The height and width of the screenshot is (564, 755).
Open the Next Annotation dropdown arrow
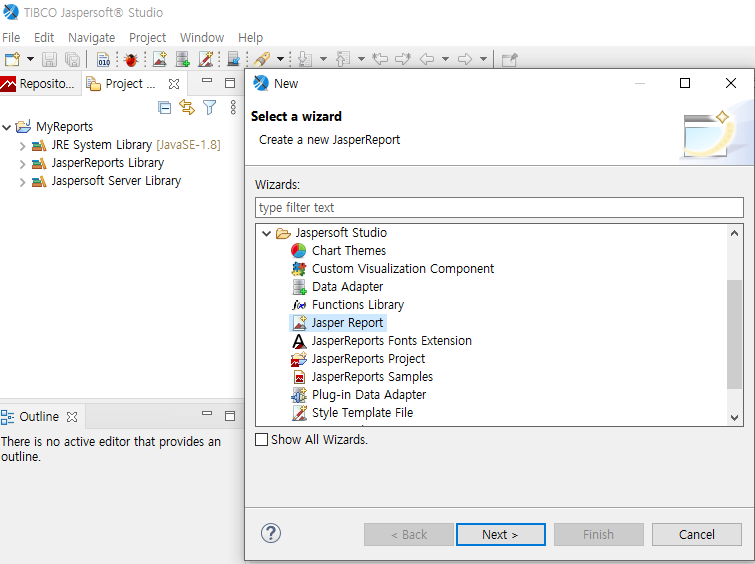[x=324, y=59]
